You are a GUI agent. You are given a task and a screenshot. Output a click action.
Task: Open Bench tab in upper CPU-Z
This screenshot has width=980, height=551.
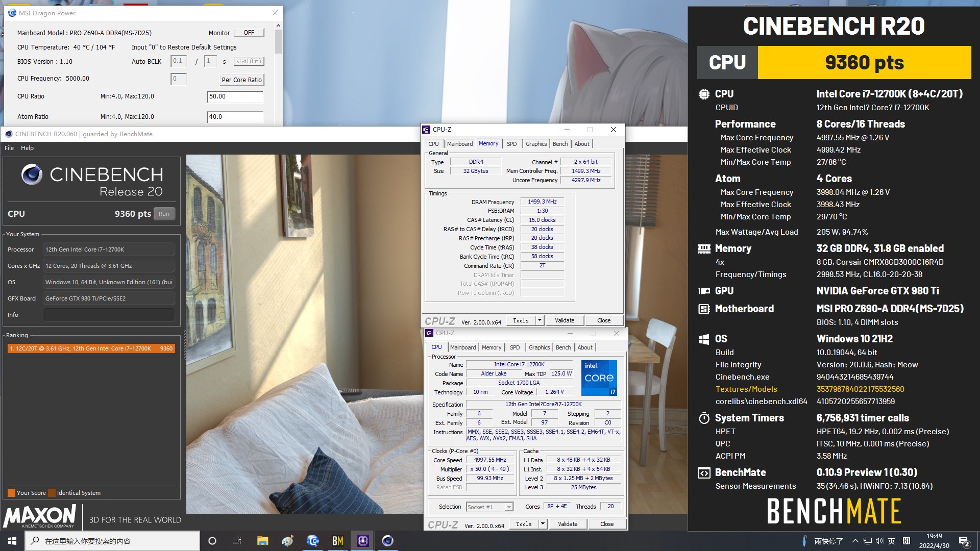point(560,144)
